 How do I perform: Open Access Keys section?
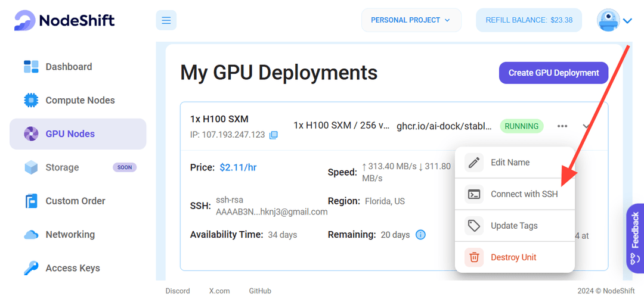[x=78, y=268]
